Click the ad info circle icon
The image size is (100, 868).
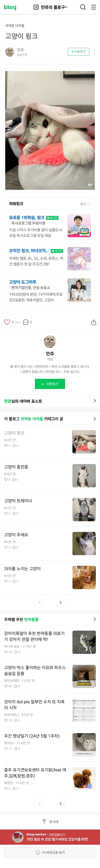point(89,204)
